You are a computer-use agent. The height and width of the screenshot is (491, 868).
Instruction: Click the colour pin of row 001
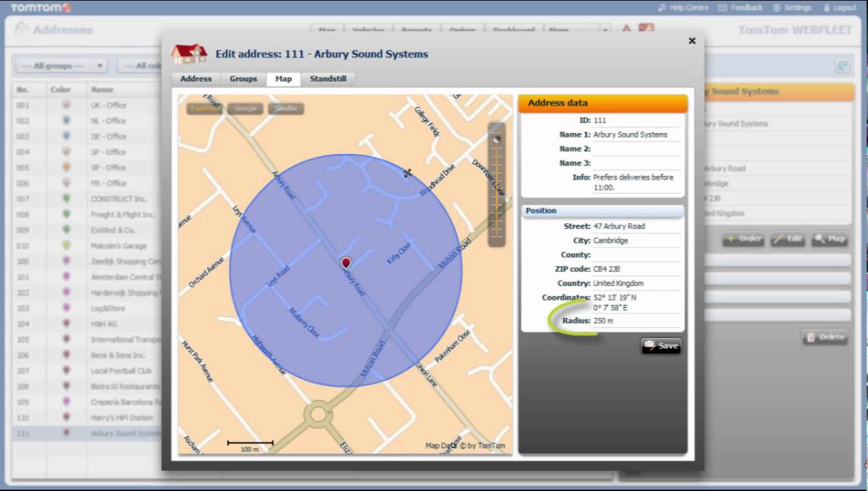point(66,104)
